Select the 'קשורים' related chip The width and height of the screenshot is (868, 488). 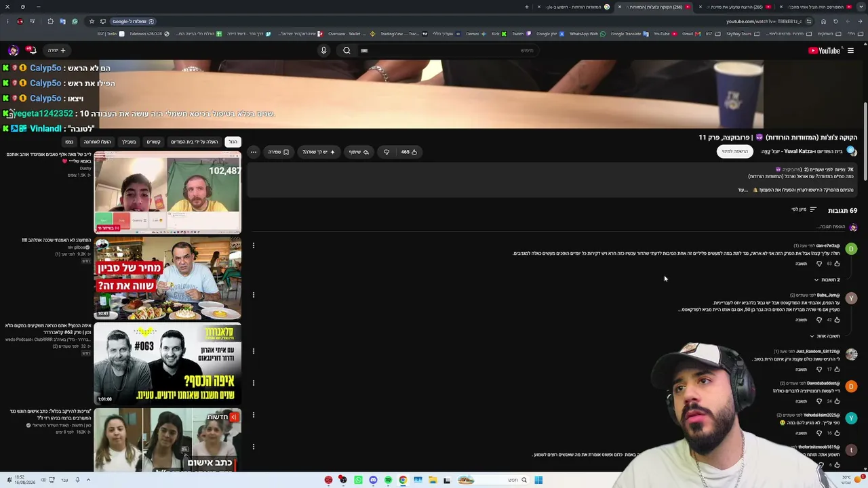(154, 142)
